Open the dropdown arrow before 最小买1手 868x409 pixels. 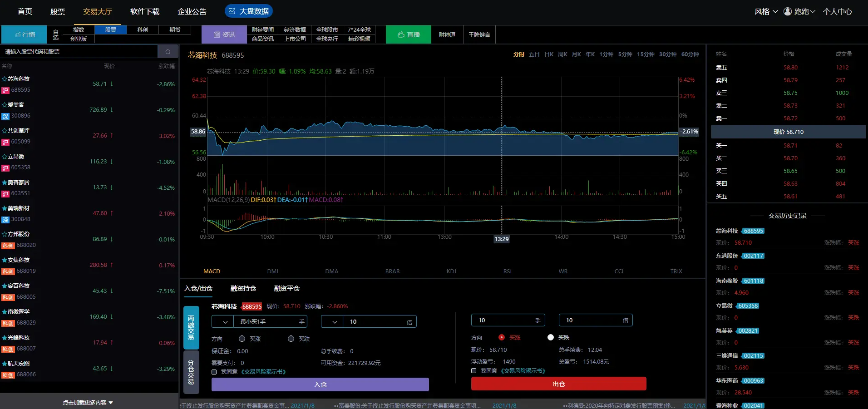(225, 322)
